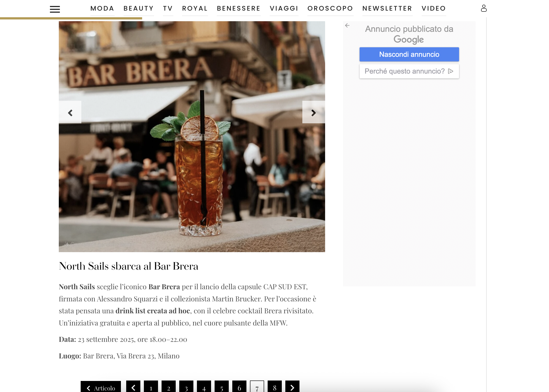Go to next page in pagination
This screenshot has height=392, width=549.
(292, 387)
